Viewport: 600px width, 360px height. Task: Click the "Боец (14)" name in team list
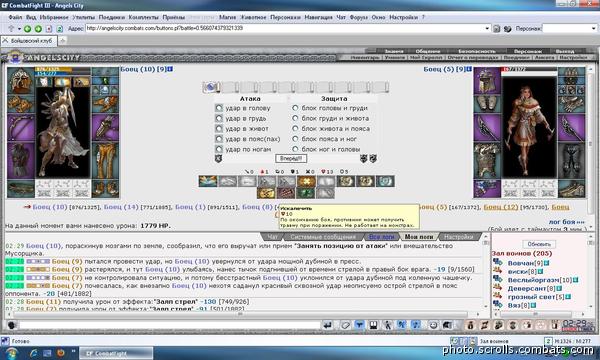[121, 207]
